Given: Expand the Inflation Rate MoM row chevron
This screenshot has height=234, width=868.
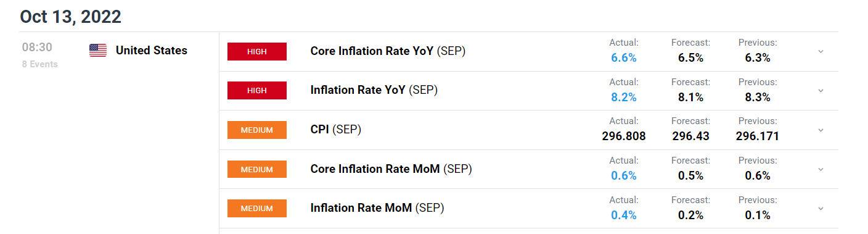Looking at the screenshot, I should (x=821, y=209).
